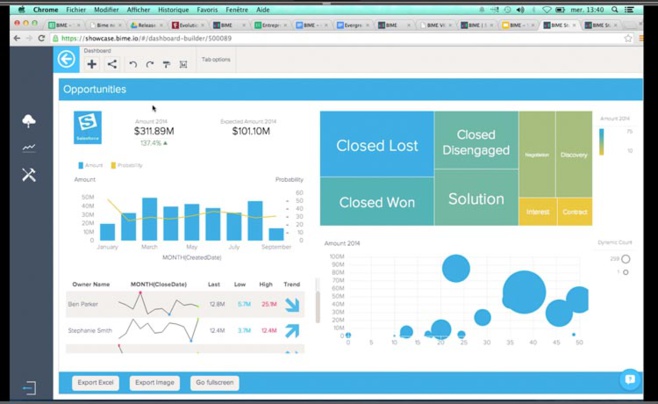
Task: Bookmark the page with the star icon
Action: tap(628, 38)
